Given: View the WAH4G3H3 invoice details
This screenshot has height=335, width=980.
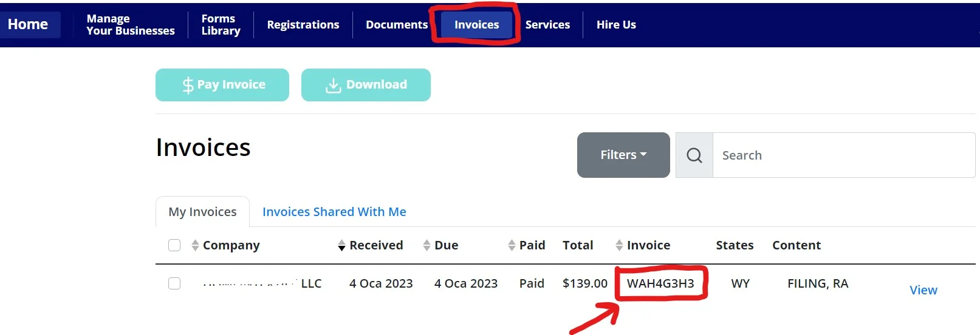Looking at the screenshot, I should [x=923, y=290].
